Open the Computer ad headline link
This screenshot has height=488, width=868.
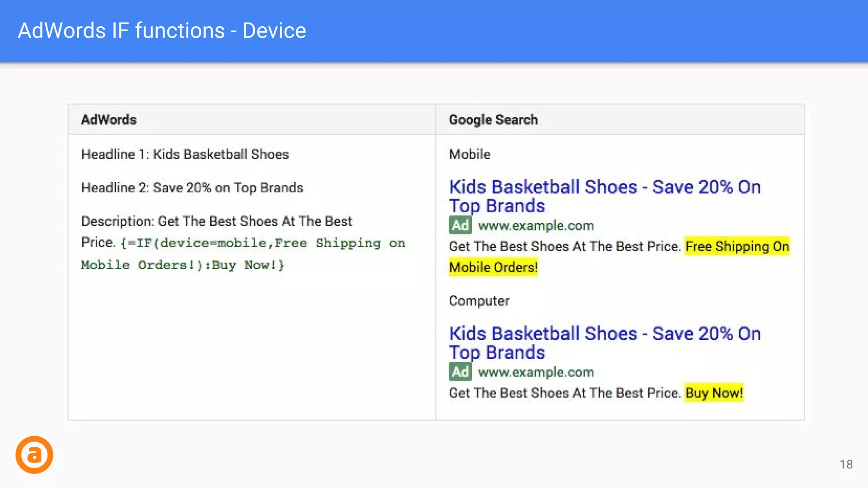pyautogui.click(x=605, y=343)
